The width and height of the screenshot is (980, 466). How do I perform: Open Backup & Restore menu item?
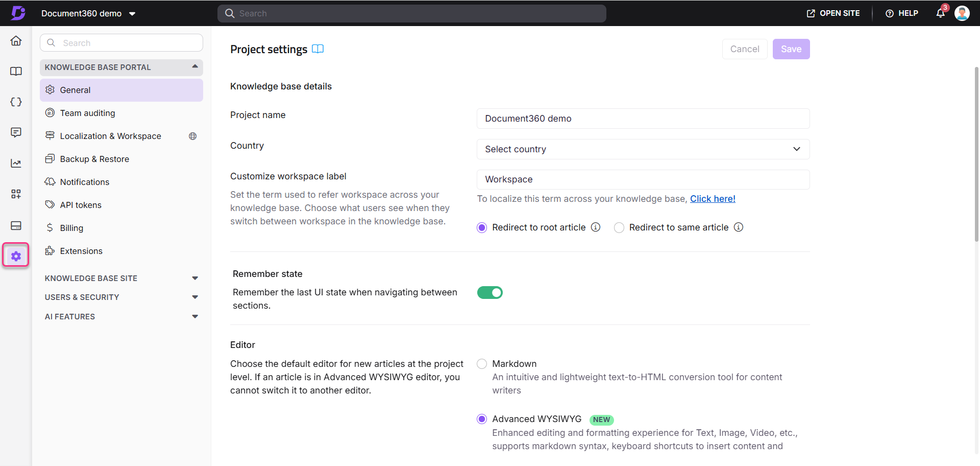click(x=121, y=159)
